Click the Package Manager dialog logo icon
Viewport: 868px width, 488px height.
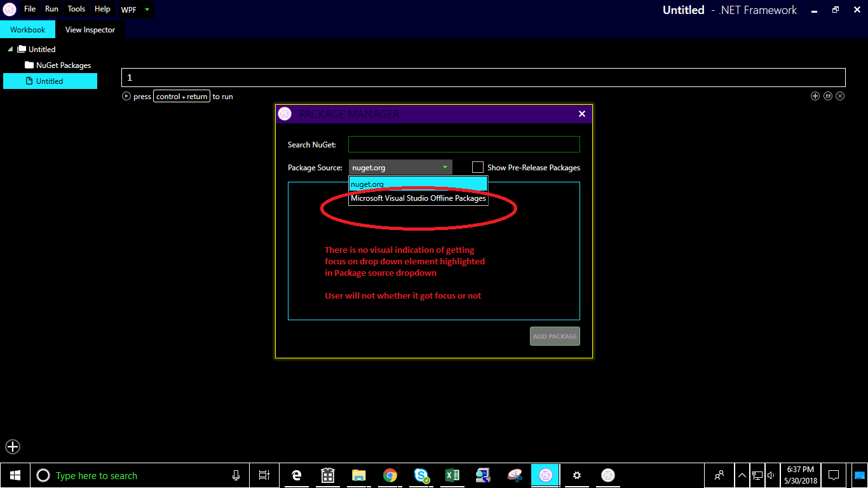tap(285, 114)
